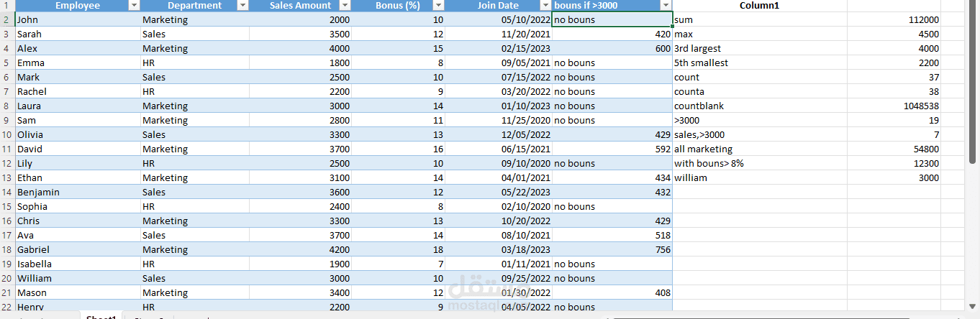The width and height of the screenshot is (980, 319).
Task: Select the bonus result cell 592
Action: click(x=612, y=149)
